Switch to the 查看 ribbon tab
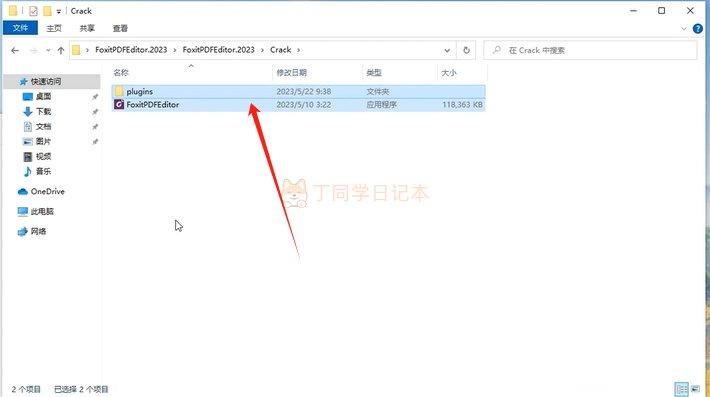710x397 pixels. pyautogui.click(x=120, y=28)
